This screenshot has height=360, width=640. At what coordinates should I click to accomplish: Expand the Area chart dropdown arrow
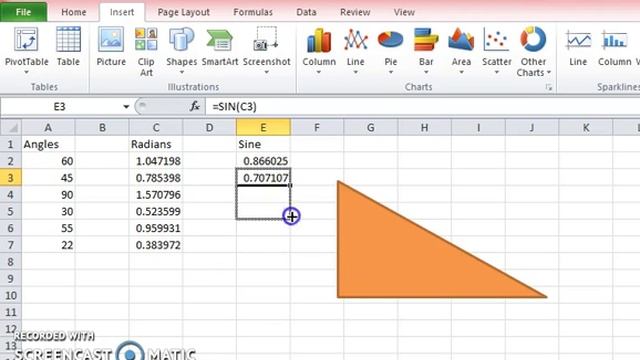pyautogui.click(x=461, y=73)
